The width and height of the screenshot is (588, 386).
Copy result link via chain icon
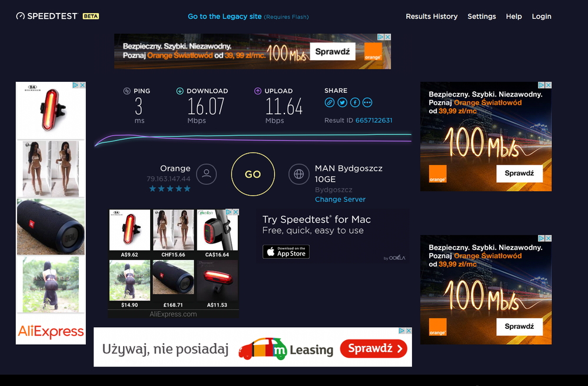(x=329, y=102)
